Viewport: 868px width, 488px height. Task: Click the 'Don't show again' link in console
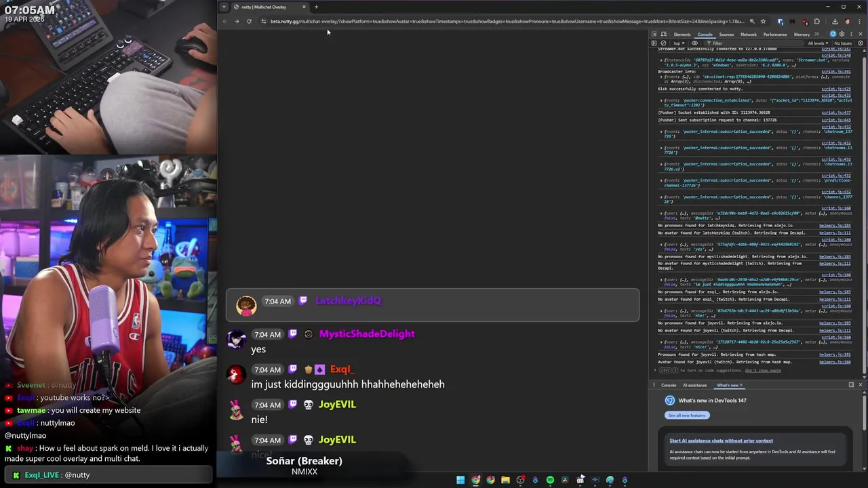763,371
